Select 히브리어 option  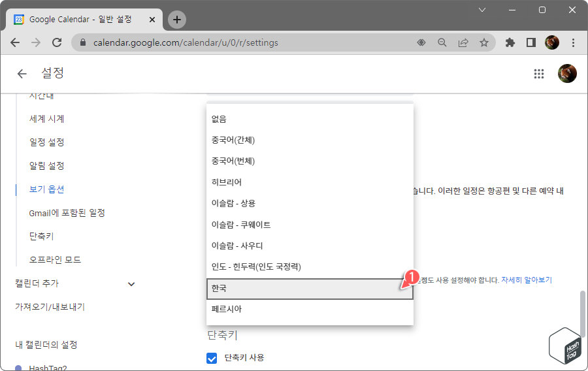(310, 182)
